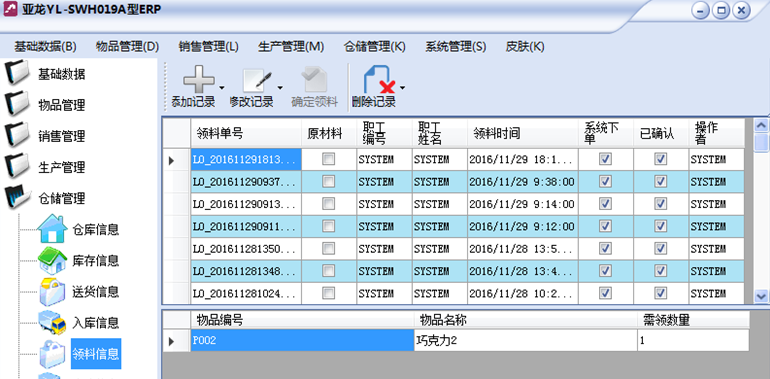Viewport: 770px width, 379px height.
Task: Select the 领料信息 sidebar item
Action: (96, 353)
